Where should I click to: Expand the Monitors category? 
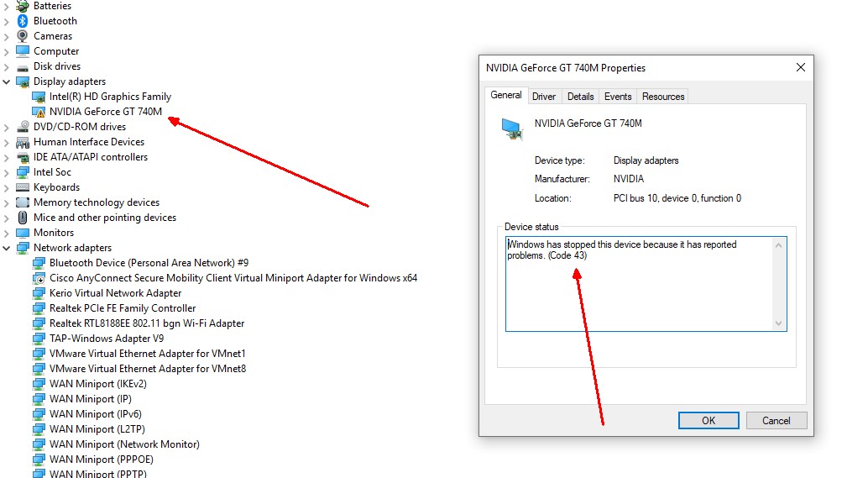click(7, 234)
